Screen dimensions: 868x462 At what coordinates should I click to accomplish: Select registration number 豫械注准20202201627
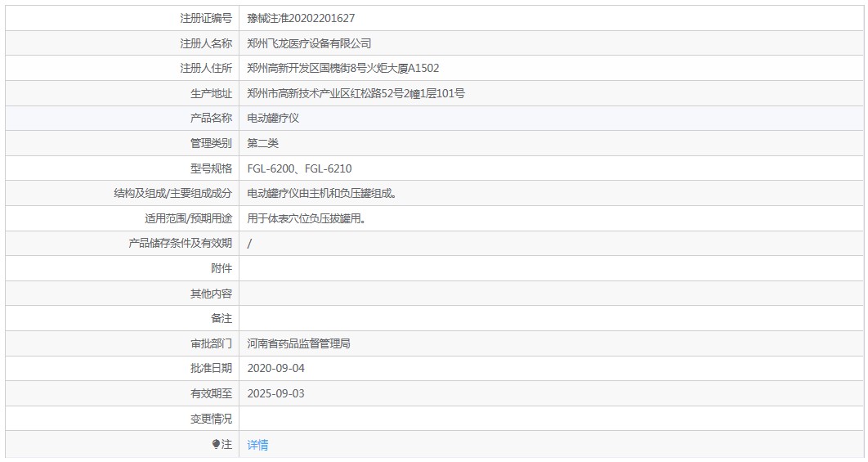[x=301, y=18]
